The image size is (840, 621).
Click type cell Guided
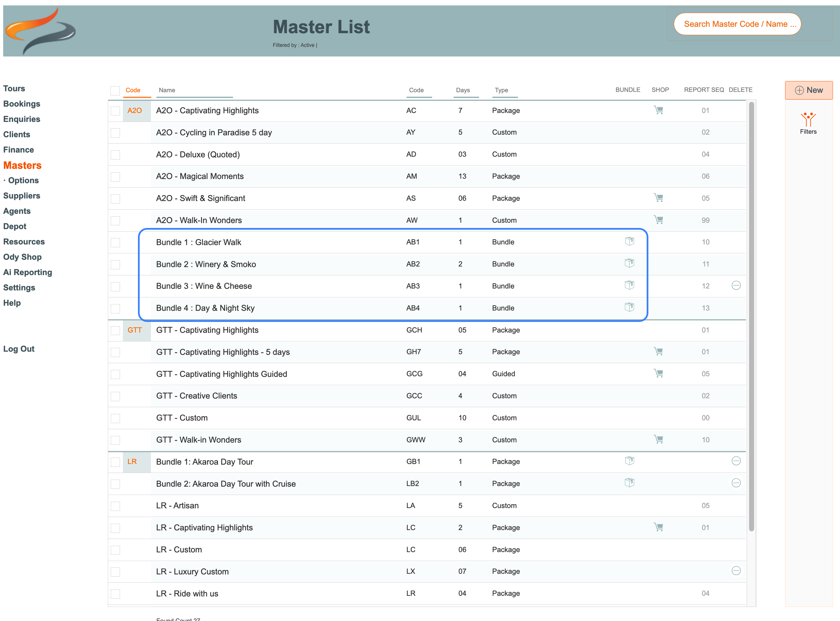pyautogui.click(x=504, y=374)
